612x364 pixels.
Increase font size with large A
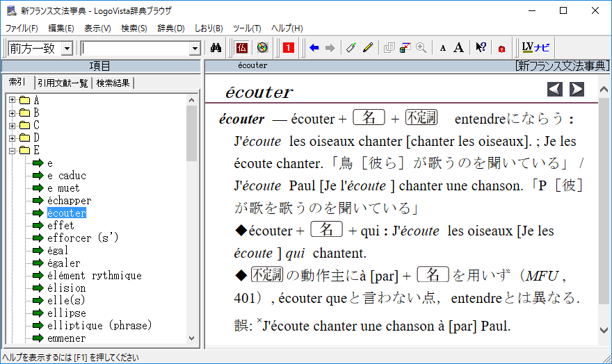(x=458, y=48)
